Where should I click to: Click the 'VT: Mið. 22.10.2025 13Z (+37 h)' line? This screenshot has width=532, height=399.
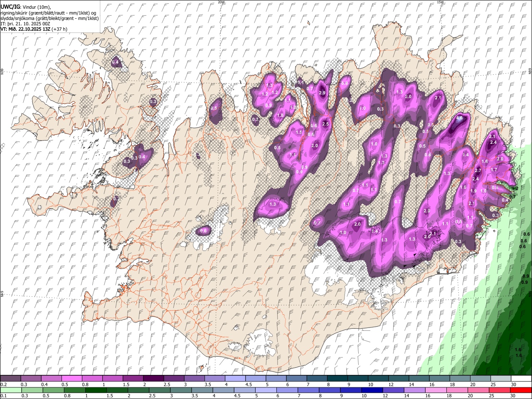coord(34,29)
